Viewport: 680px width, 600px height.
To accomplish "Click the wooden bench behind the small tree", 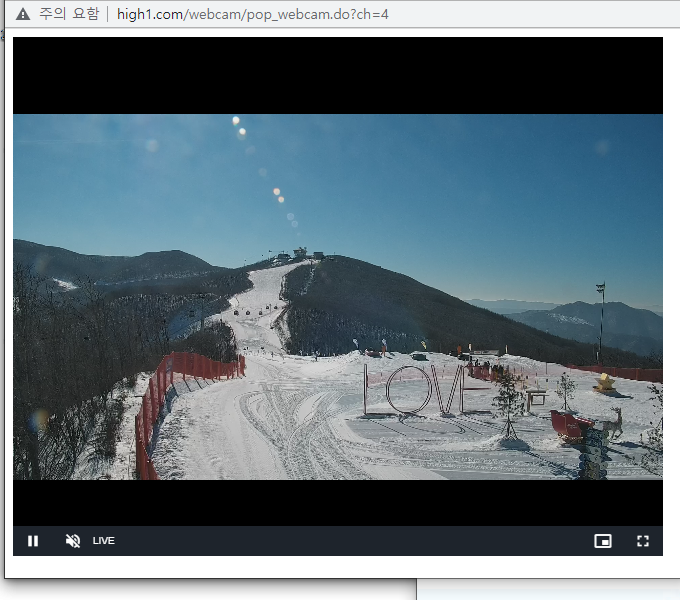I will 536,397.
